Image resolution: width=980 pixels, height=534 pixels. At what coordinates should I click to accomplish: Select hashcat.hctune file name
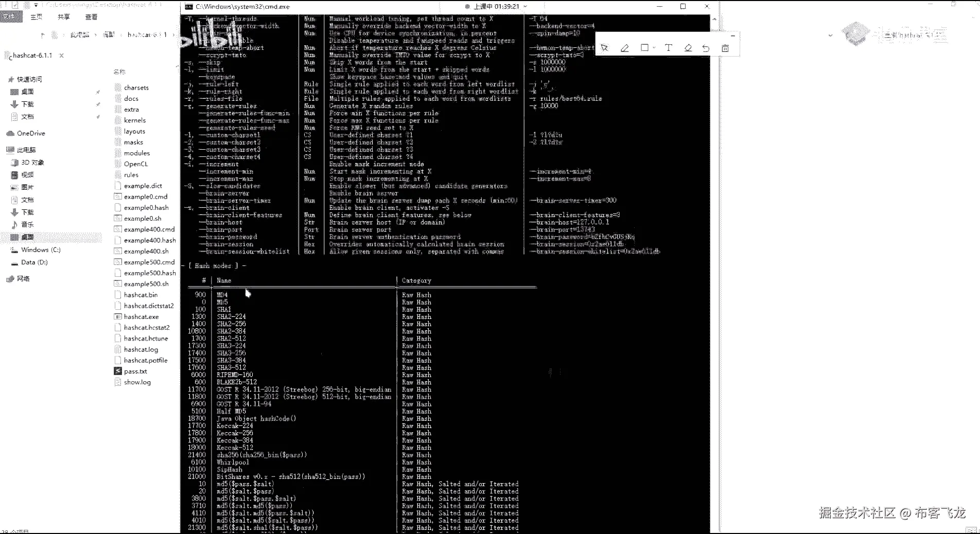(x=146, y=339)
